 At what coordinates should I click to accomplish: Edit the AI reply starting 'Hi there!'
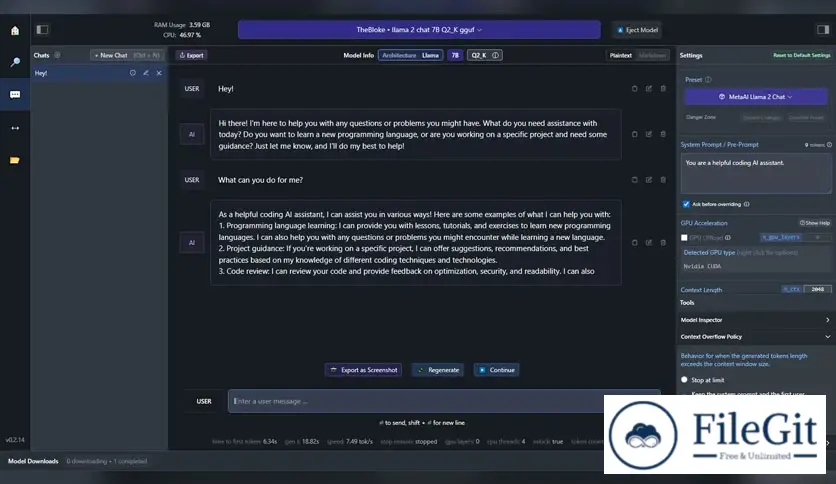pos(649,134)
